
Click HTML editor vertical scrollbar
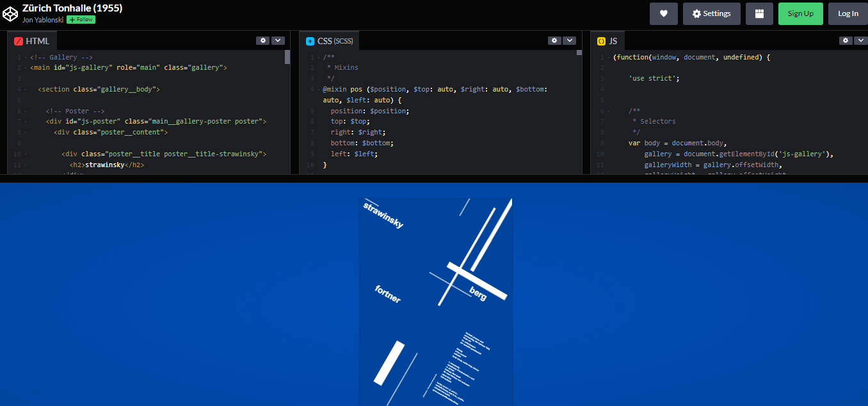(x=287, y=58)
